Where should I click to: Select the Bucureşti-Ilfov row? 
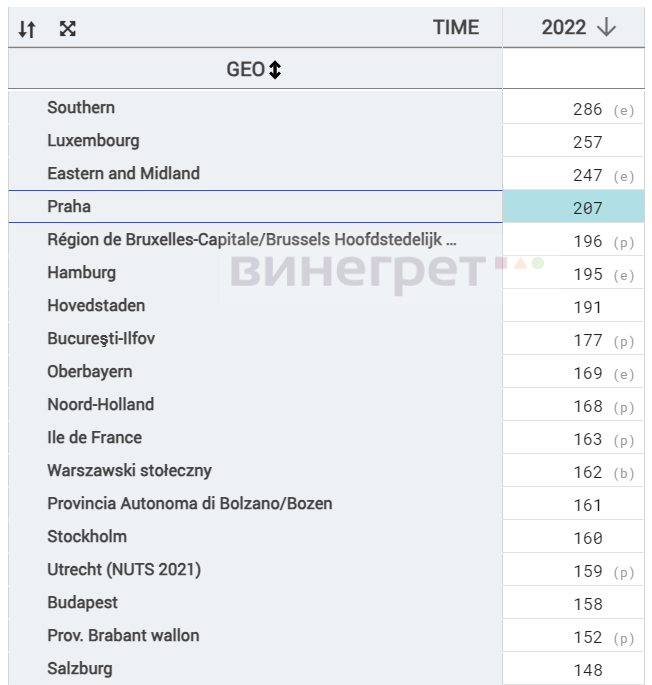coord(255,339)
